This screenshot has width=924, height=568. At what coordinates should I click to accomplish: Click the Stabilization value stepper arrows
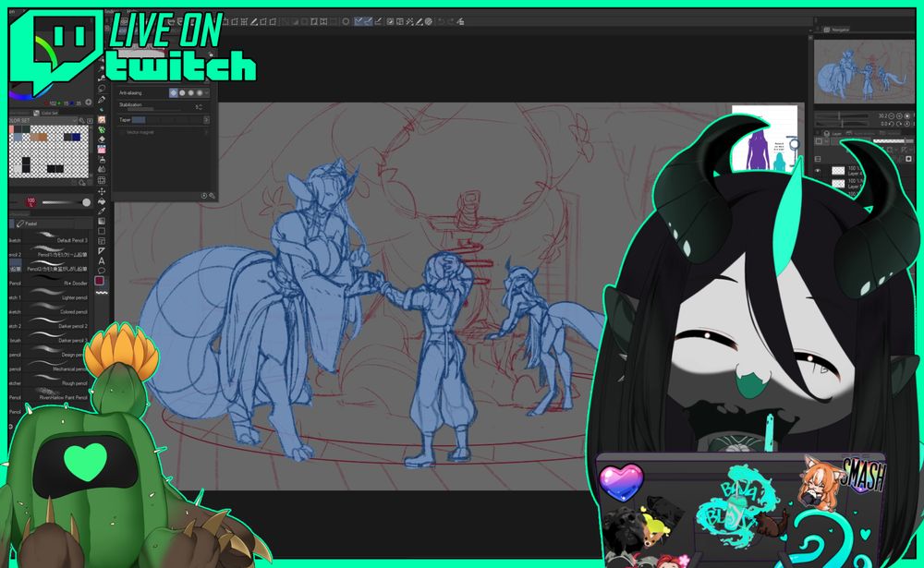(201, 106)
